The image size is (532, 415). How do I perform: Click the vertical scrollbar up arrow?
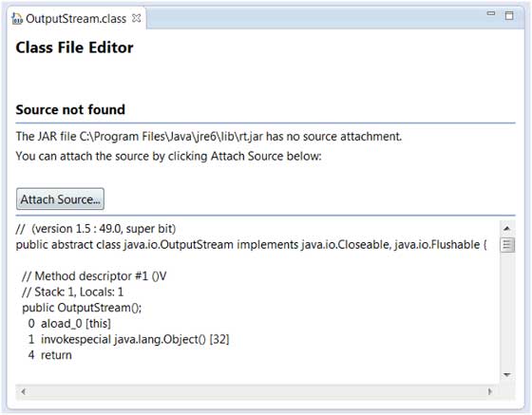507,228
